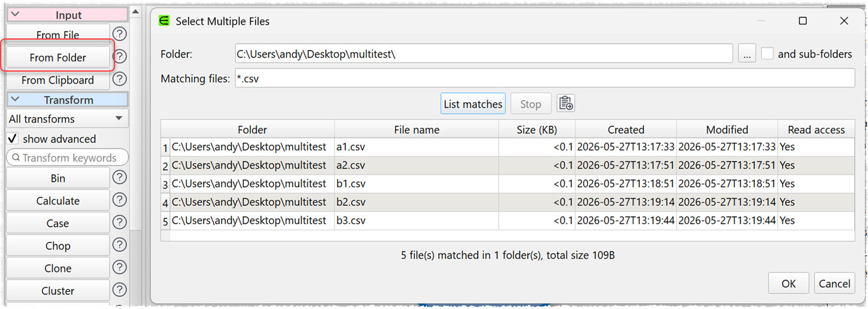Sort by the File name column header
868x309 pixels.
pos(417,129)
